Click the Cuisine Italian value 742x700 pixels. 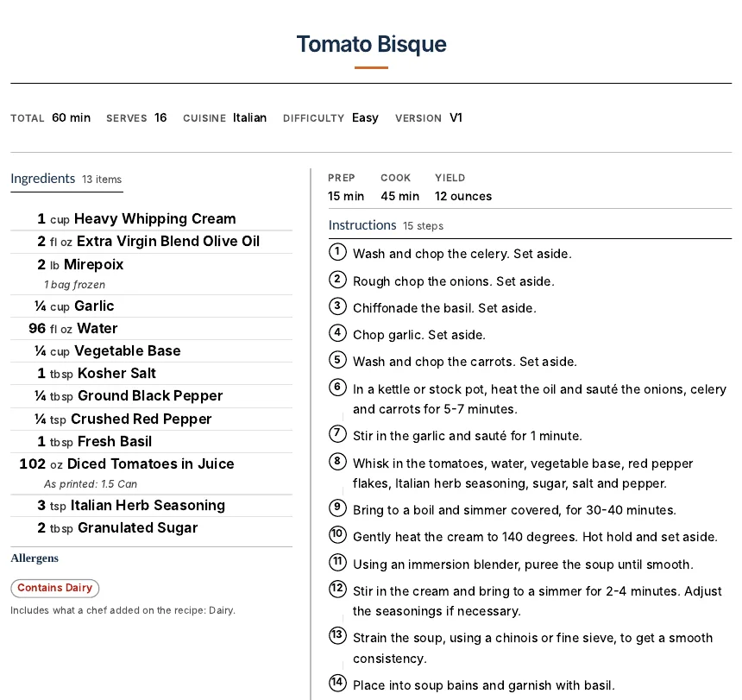[249, 118]
